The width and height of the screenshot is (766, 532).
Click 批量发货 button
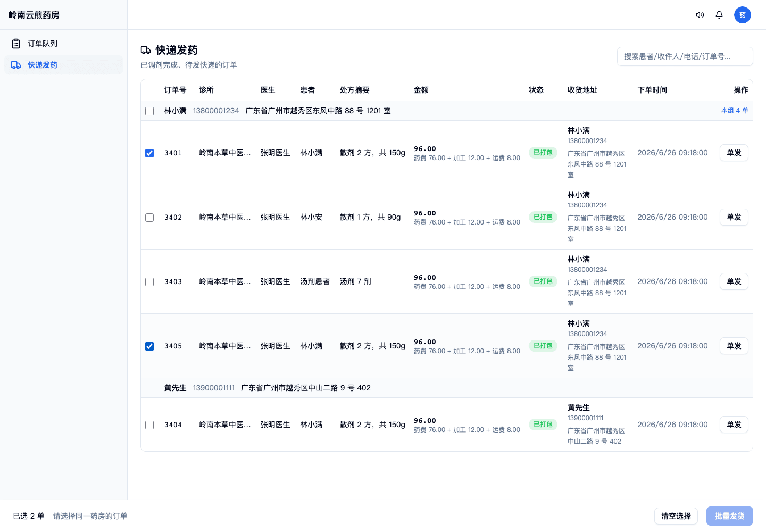(x=730, y=516)
